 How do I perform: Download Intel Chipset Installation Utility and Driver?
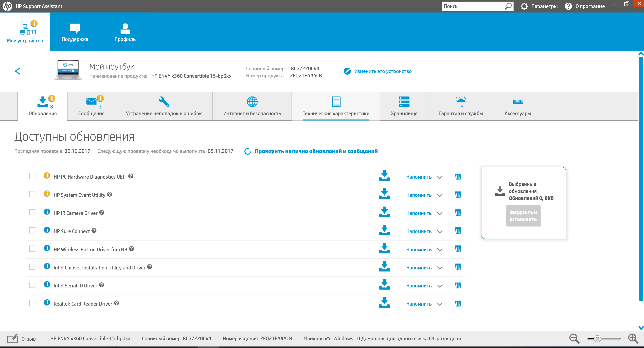(384, 266)
